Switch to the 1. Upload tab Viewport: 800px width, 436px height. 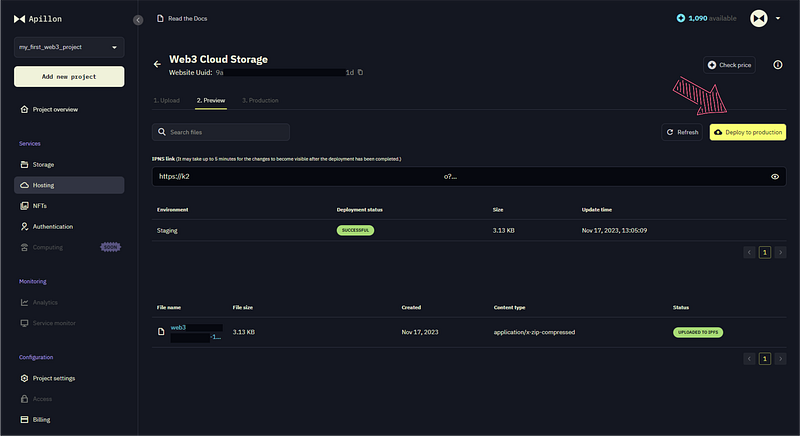(x=166, y=100)
